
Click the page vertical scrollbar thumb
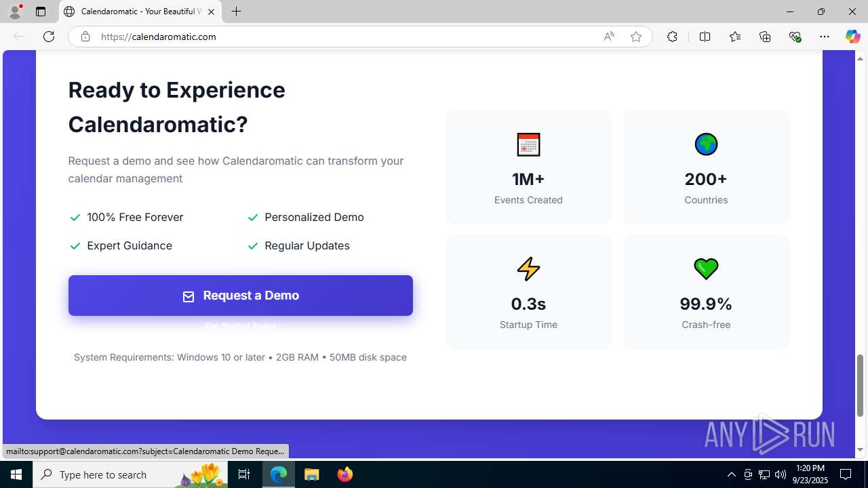tap(861, 385)
